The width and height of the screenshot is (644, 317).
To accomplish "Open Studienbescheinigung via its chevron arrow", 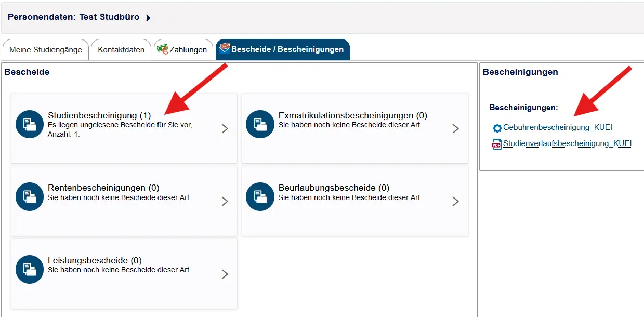I will pyautogui.click(x=225, y=129).
